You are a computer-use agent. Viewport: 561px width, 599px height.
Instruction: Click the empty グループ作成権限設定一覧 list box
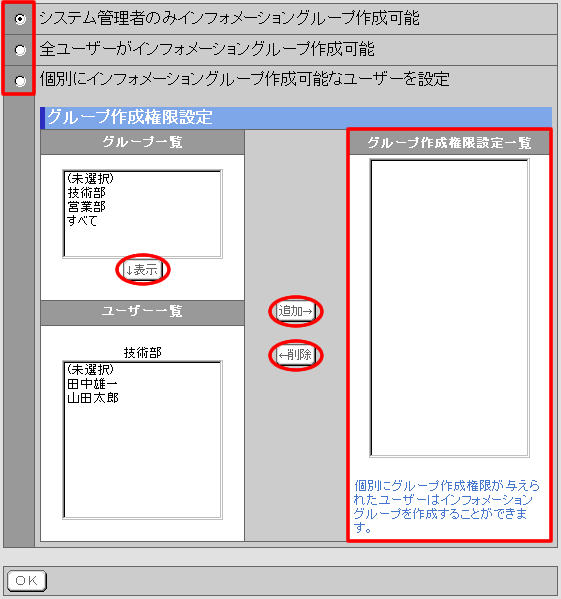449,308
